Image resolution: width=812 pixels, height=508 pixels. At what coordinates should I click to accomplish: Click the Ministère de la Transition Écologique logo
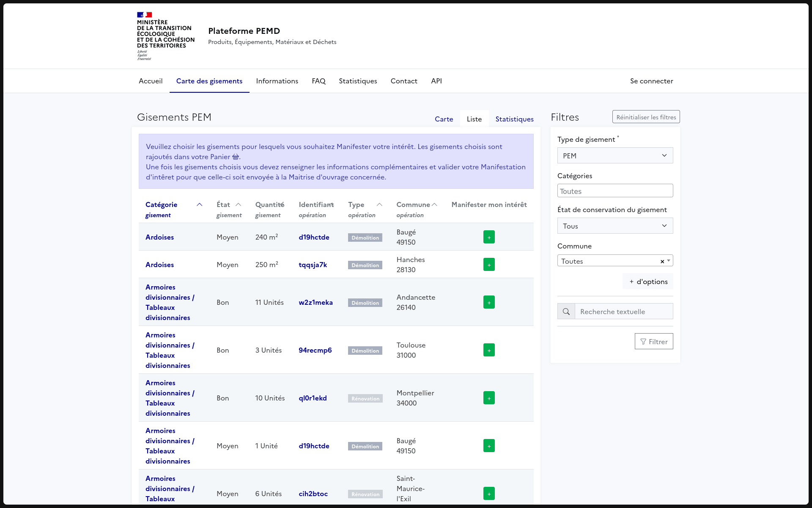click(166, 36)
